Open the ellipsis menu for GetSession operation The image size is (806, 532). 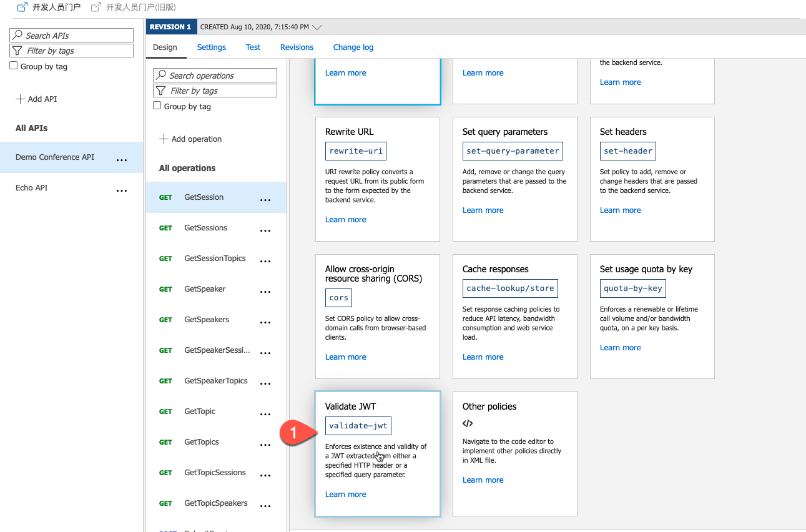click(265, 199)
